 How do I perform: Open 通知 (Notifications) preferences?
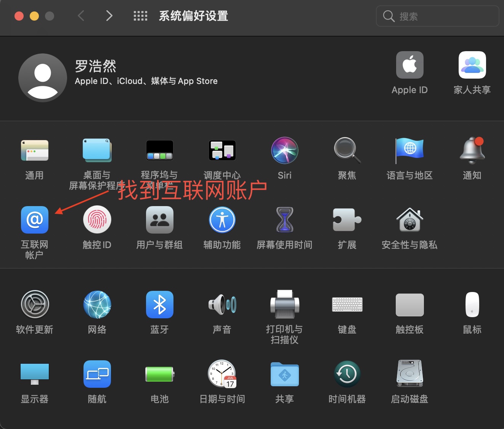(472, 150)
